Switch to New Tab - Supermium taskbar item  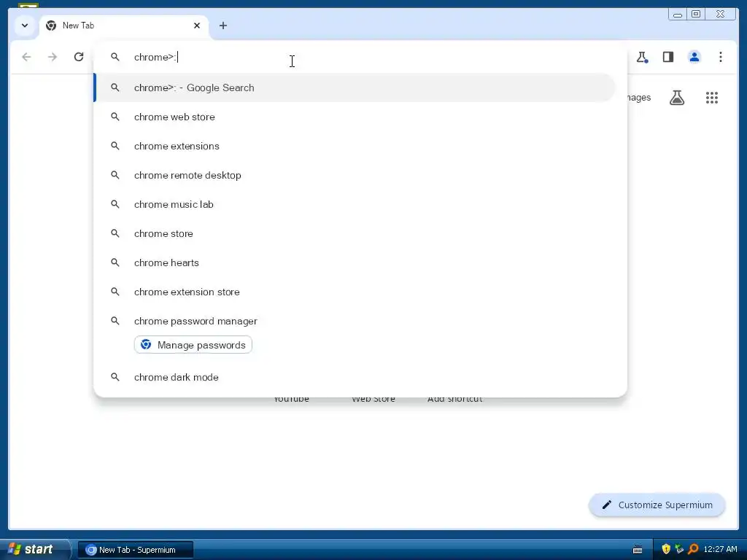click(x=136, y=550)
